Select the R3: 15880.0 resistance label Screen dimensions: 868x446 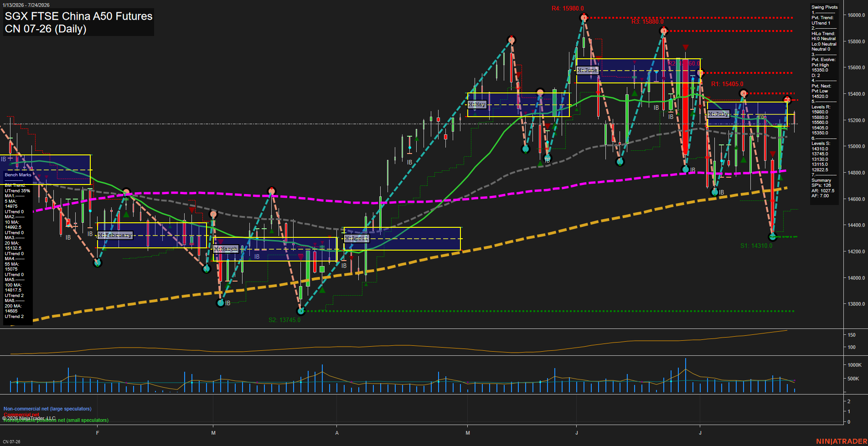click(x=647, y=21)
